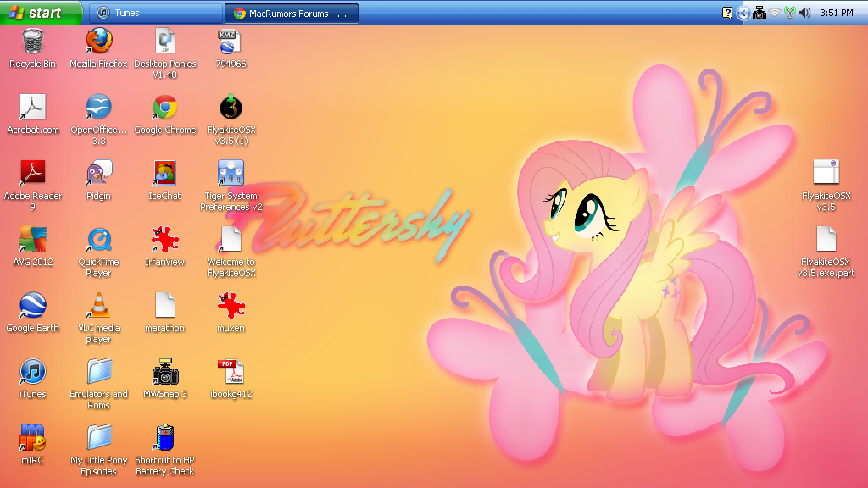
Task: Select the muxen IrfanView file
Action: point(231,305)
